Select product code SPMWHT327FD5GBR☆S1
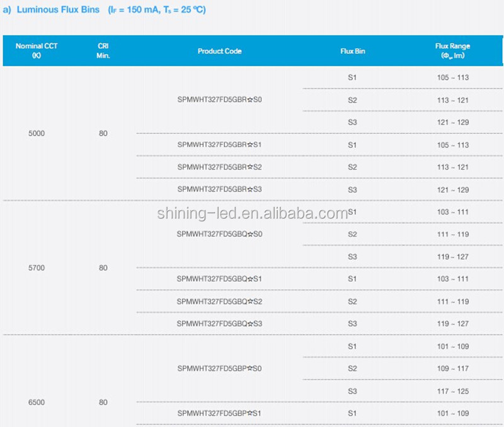The image size is (504, 427). [219, 145]
